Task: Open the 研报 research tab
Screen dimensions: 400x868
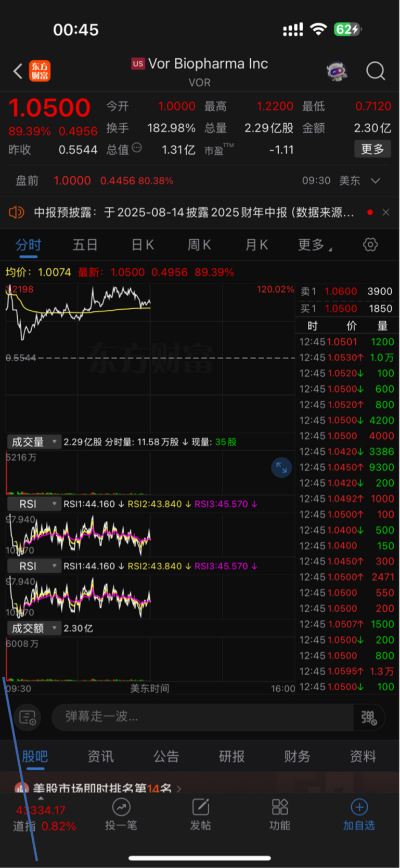Action: pyautogui.click(x=231, y=756)
